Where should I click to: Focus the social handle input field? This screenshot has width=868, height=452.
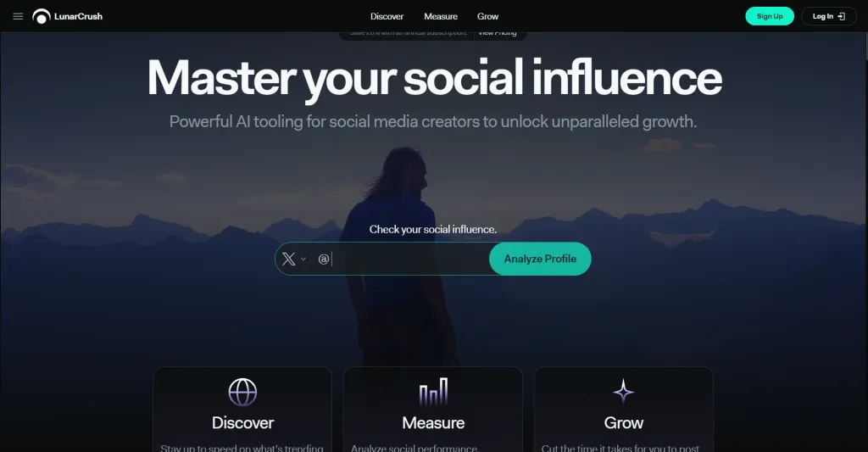[409, 259]
